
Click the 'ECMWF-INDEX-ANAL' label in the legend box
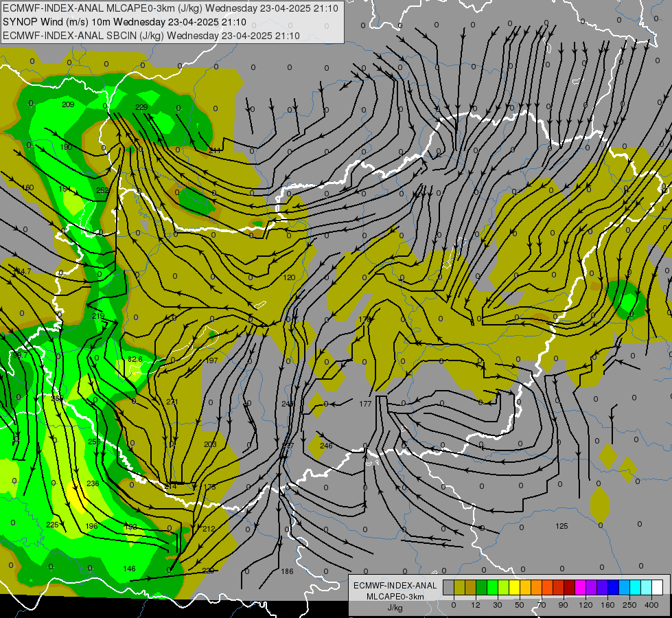[x=395, y=586]
